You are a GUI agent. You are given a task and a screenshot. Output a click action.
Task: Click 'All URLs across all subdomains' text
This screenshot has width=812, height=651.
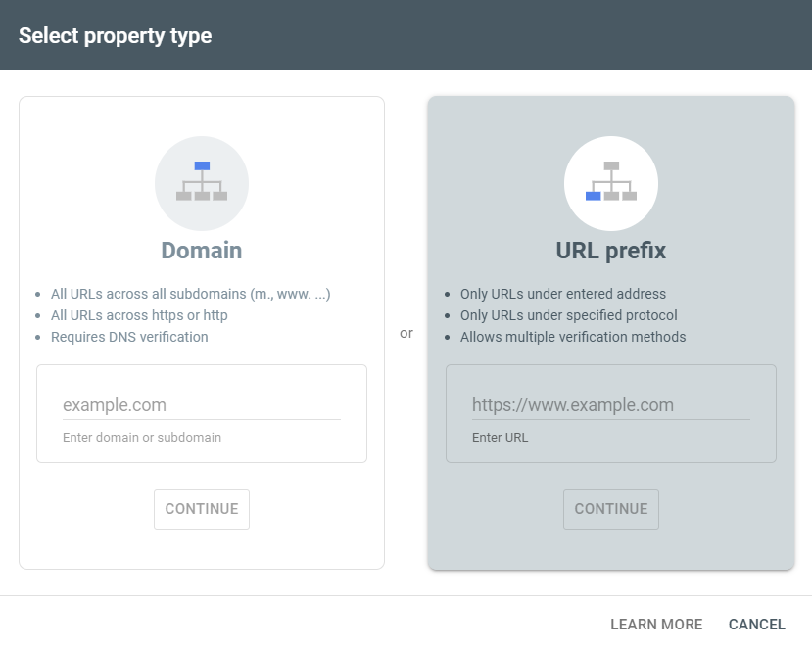[191, 294]
